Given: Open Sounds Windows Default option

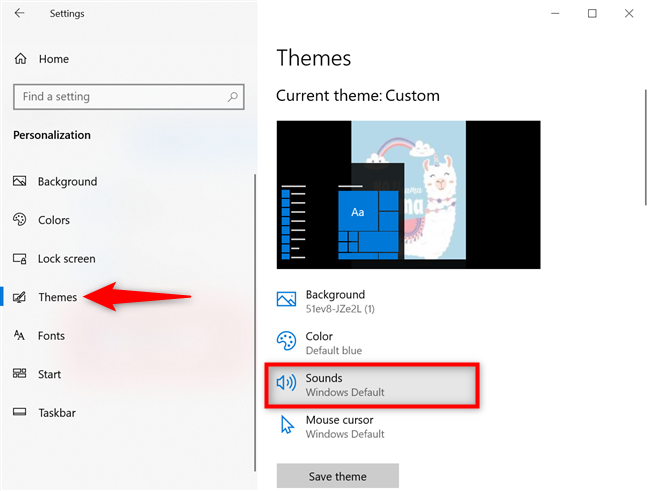Looking at the screenshot, I should [372, 385].
